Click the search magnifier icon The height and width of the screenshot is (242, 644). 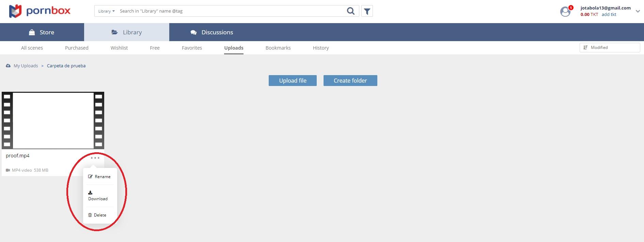coord(350,11)
